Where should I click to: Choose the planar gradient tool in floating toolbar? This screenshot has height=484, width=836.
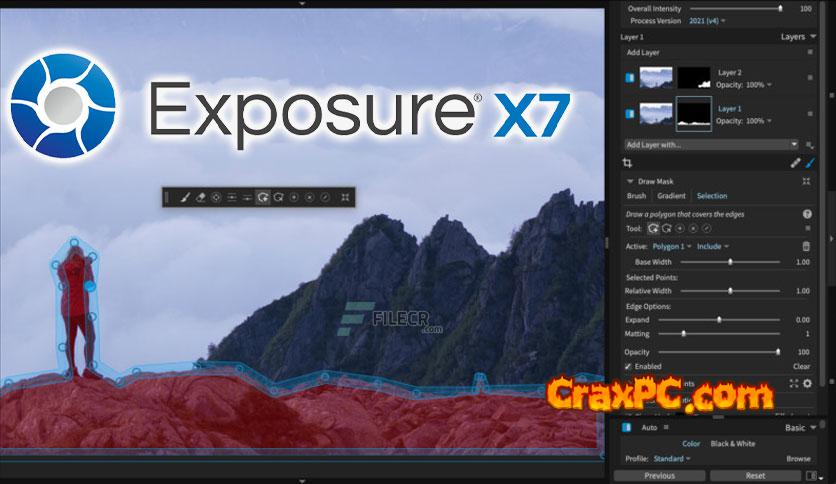point(231,197)
